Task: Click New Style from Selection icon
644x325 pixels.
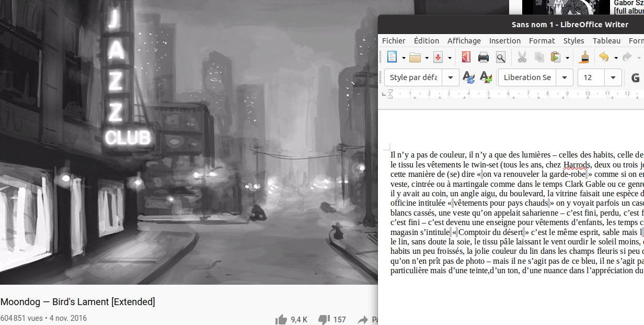Action: [x=486, y=77]
